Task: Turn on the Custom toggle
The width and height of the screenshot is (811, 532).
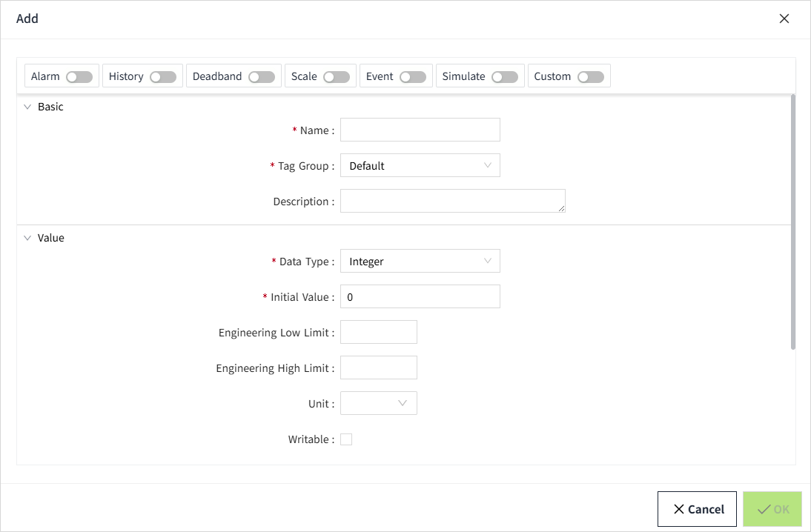Action: [x=591, y=77]
